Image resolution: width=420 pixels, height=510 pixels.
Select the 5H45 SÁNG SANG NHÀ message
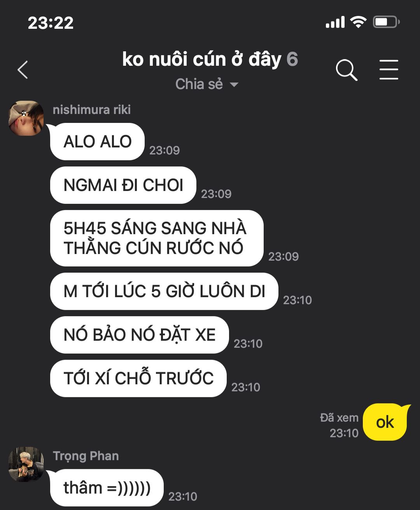pos(157,238)
